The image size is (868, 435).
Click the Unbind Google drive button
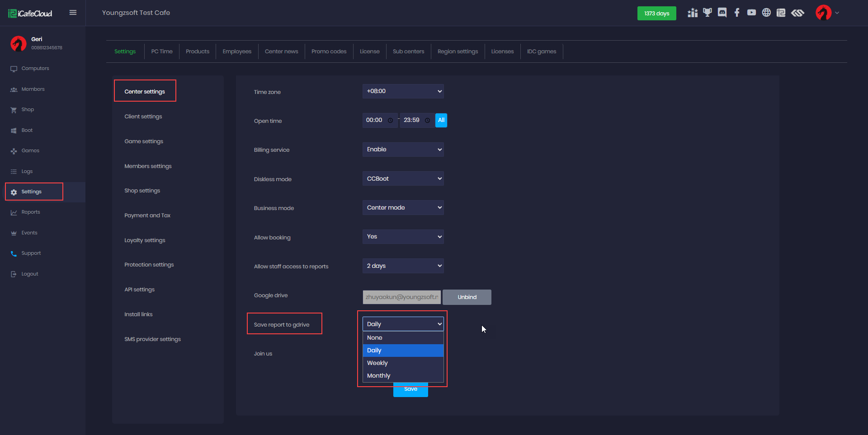coord(467,297)
